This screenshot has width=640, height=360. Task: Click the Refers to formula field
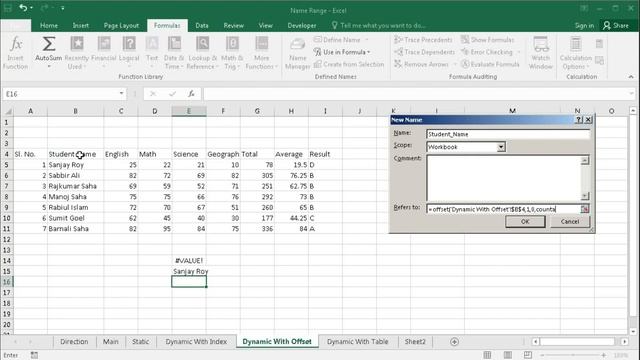[503, 209]
